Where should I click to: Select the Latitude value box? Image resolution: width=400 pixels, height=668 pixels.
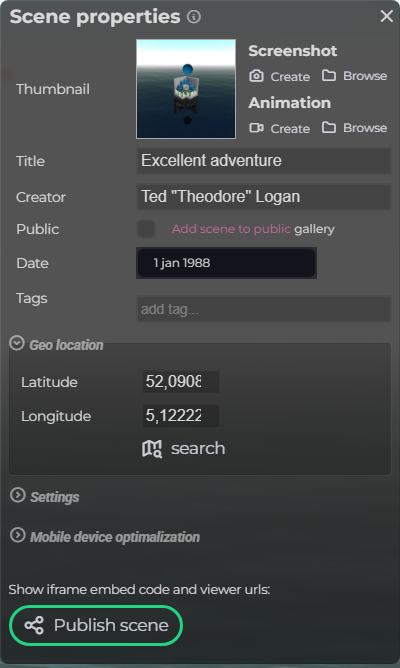tap(181, 382)
